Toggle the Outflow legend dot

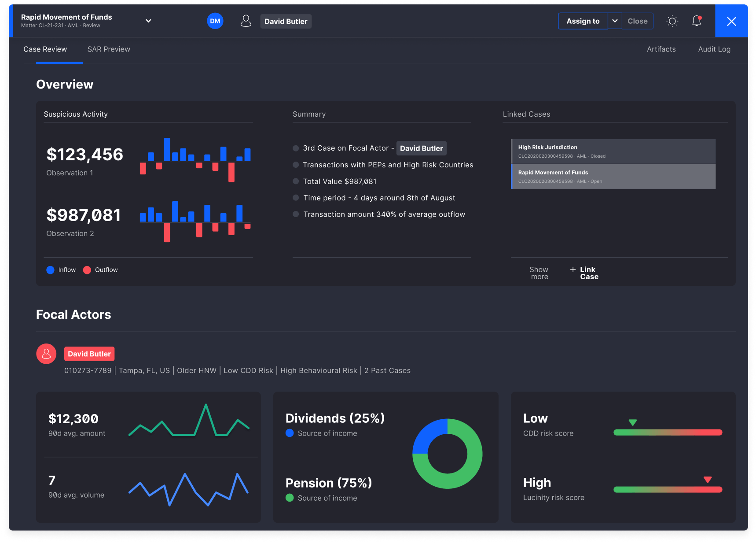point(87,270)
